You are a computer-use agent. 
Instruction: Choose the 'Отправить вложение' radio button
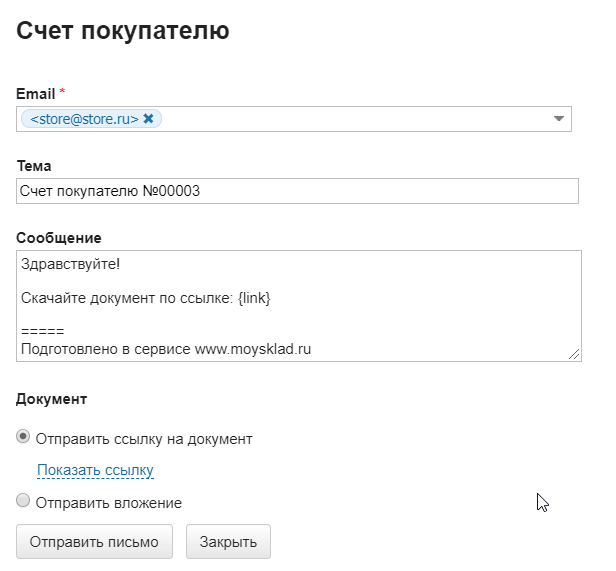(24, 502)
